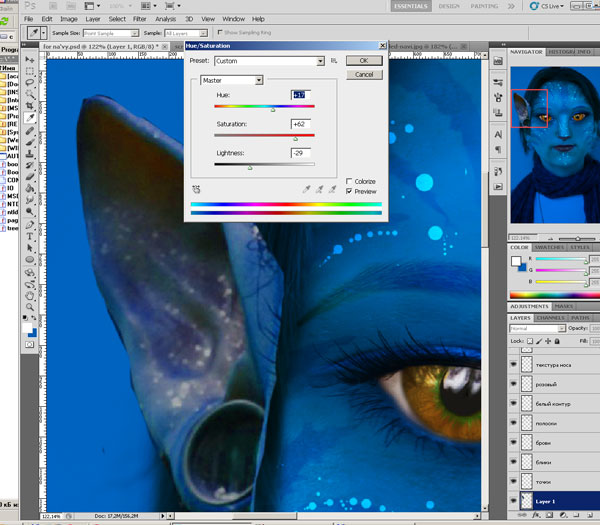Viewport: 600px width, 525px height.
Task: Click the Hue value input field
Action: 300,95
